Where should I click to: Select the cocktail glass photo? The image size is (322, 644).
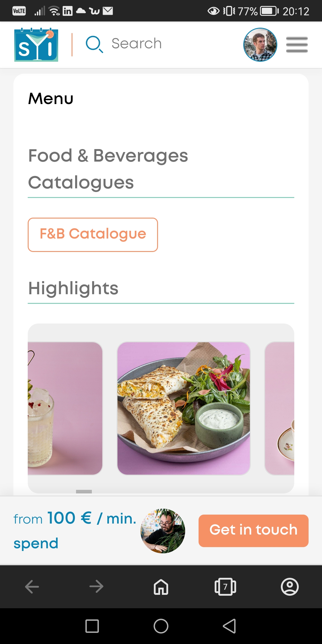click(65, 408)
